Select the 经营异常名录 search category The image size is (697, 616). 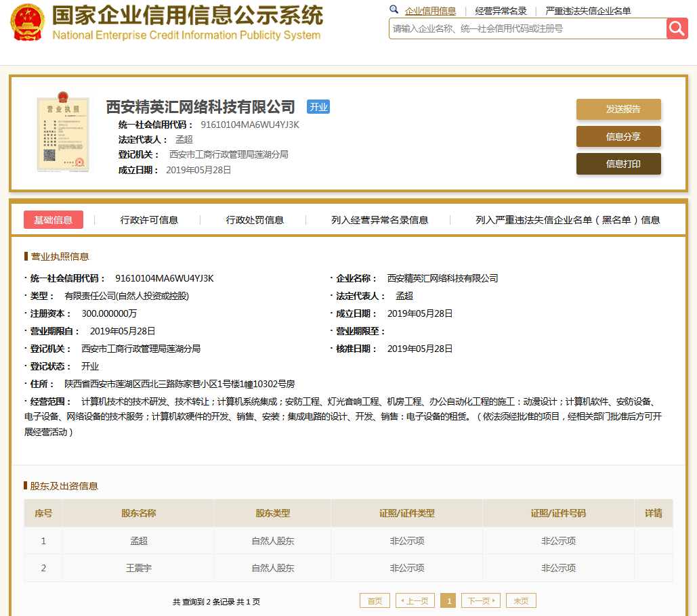[501, 11]
